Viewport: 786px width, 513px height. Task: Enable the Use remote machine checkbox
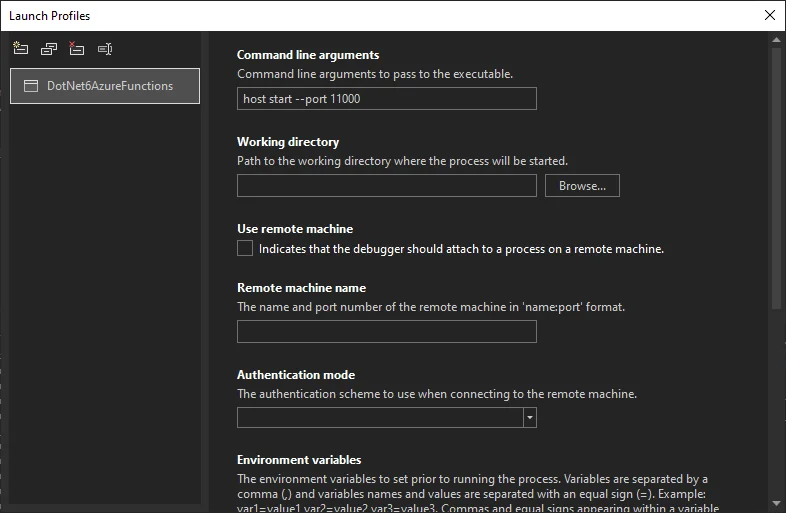[x=245, y=249]
